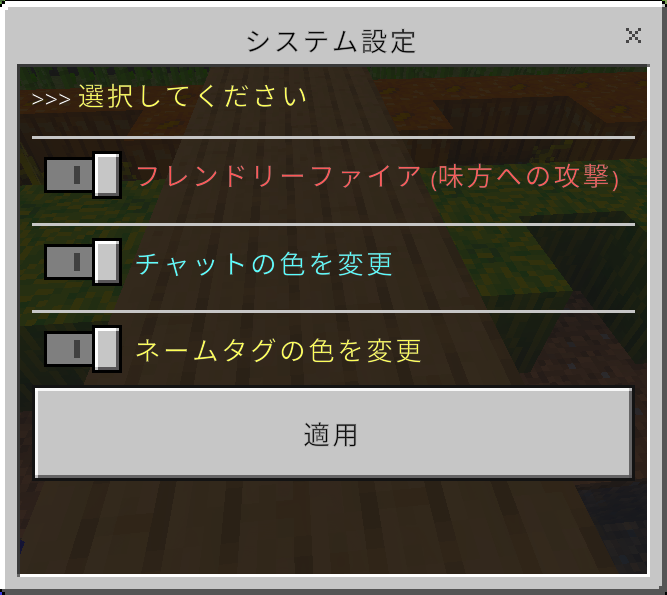667x595 pixels.
Task: Click the gray track of name tag toggle
Action: (x=69, y=349)
